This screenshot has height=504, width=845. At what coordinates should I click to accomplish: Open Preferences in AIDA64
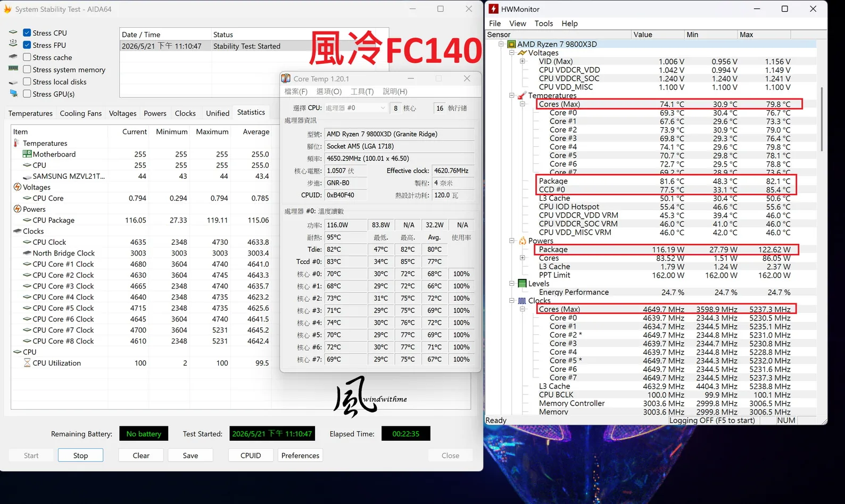coord(300,456)
